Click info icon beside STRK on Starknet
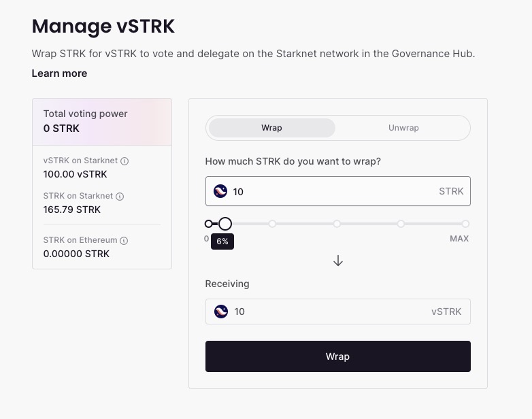532x419 pixels. click(120, 197)
